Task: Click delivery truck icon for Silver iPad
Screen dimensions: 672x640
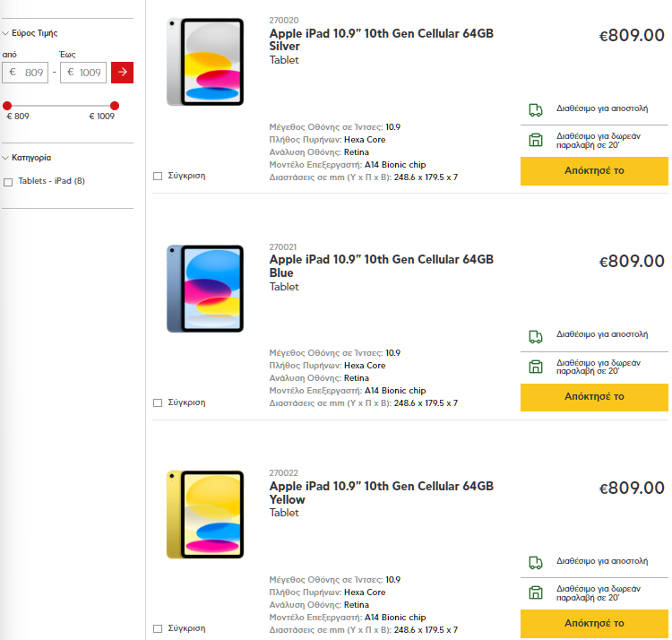Action: [x=536, y=110]
